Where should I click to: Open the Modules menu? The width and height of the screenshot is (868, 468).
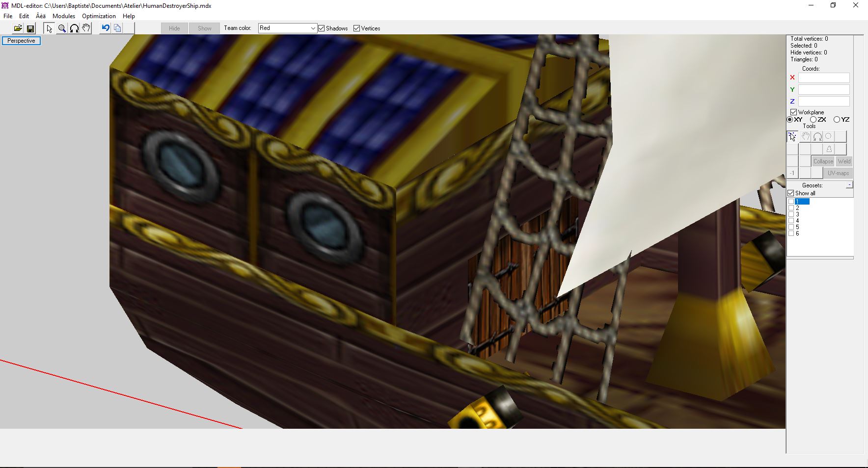(64, 16)
